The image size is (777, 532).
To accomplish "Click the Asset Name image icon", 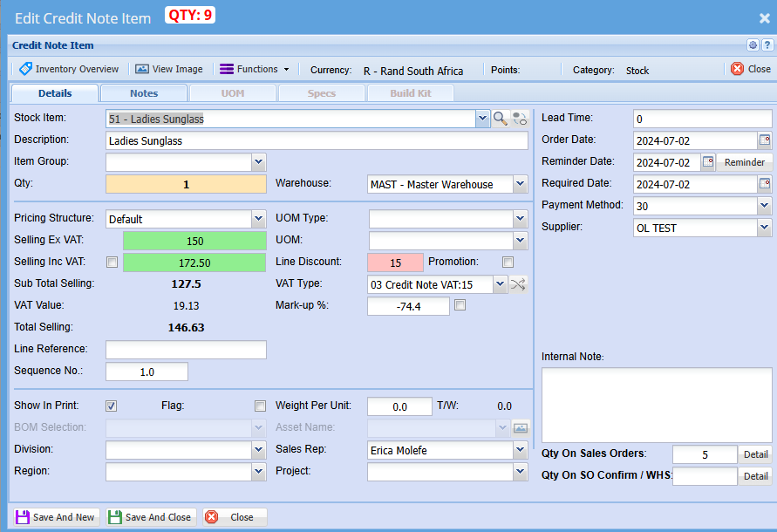I will [521, 427].
